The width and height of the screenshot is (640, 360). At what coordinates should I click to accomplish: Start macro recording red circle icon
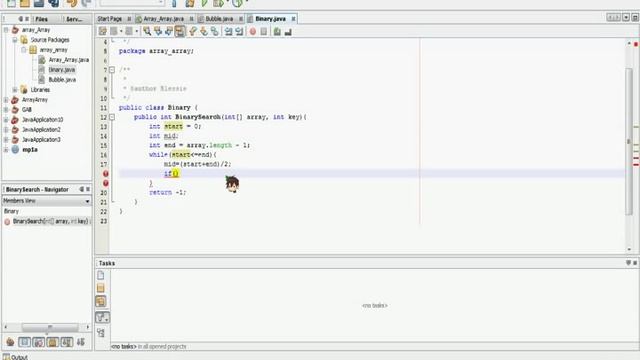(x=253, y=31)
